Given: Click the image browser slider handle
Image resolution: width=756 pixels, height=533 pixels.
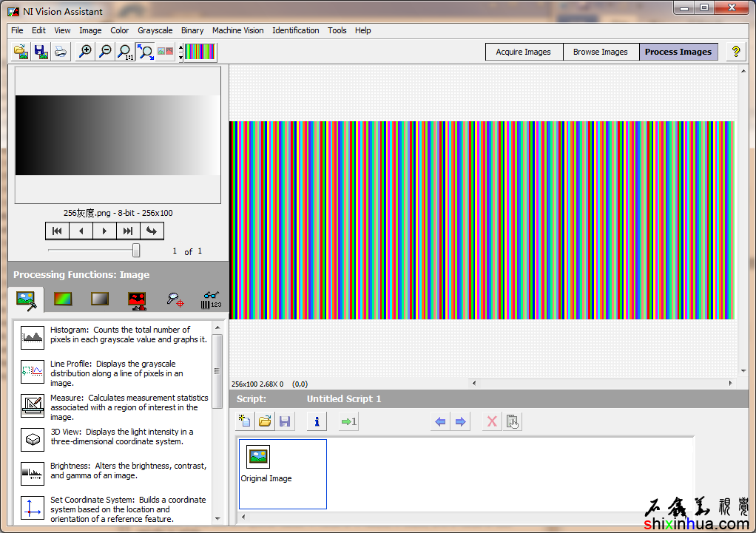Looking at the screenshot, I should 136,251.
